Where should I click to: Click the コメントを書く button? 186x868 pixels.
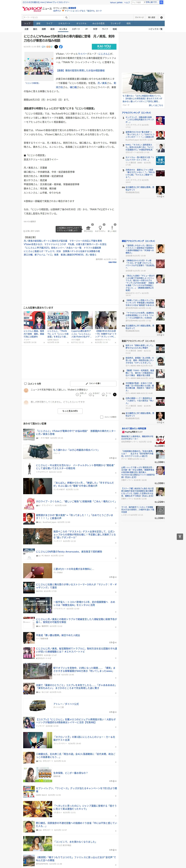(x=93, y=384)
